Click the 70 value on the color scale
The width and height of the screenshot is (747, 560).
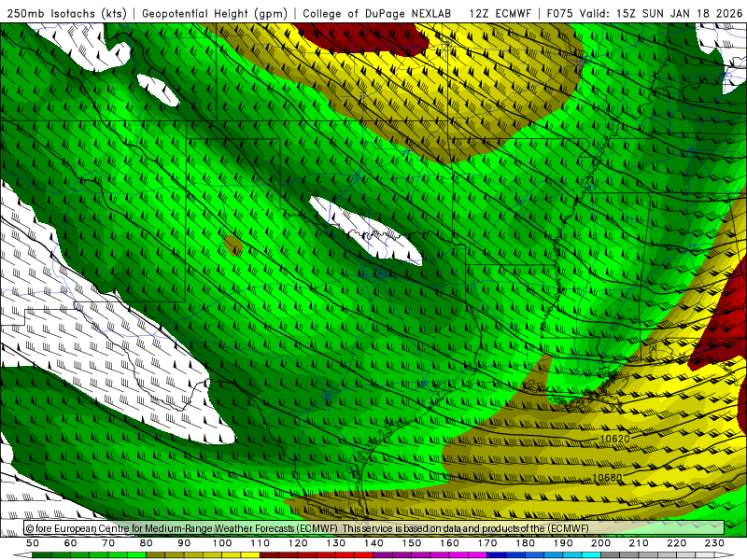pos(108,543)
